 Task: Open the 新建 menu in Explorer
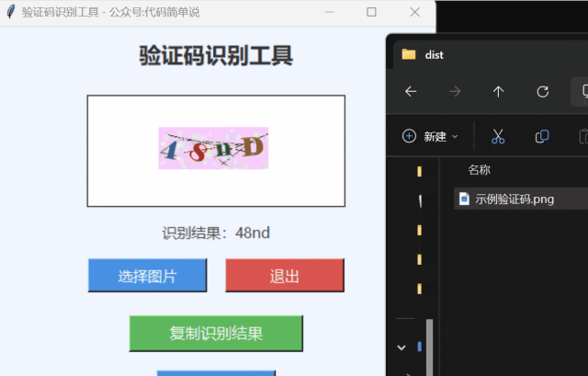click(x=430, y=136)
